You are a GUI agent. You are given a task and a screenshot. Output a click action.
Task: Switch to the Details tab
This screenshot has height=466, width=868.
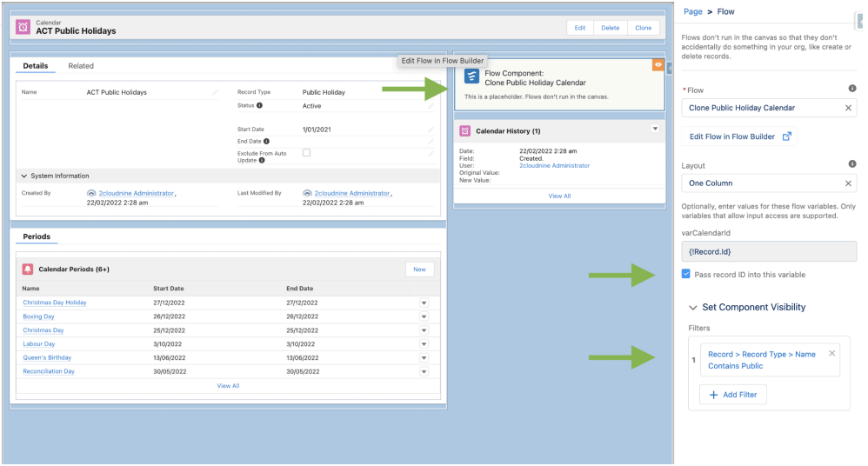click(36, 66)
